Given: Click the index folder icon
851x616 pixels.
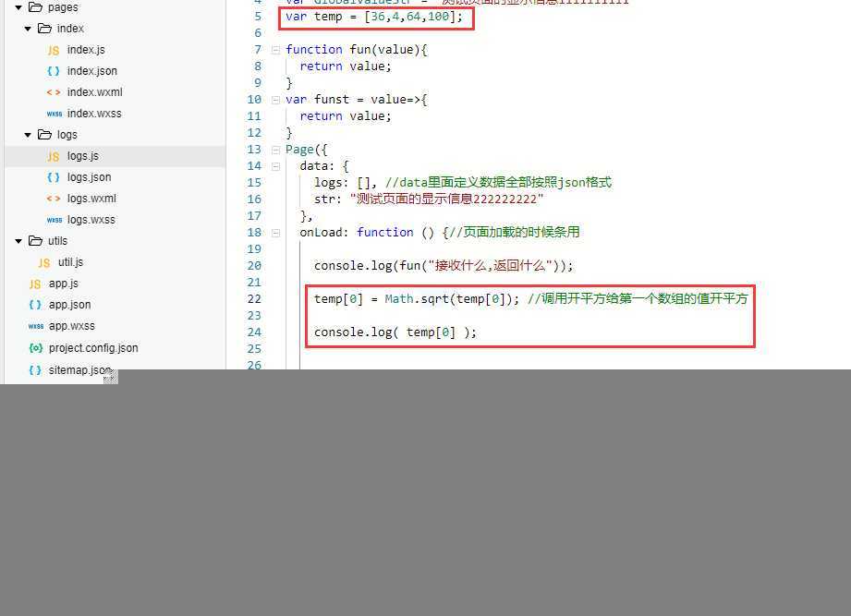Looking at the screenshot, I should (x=44, y=29).
